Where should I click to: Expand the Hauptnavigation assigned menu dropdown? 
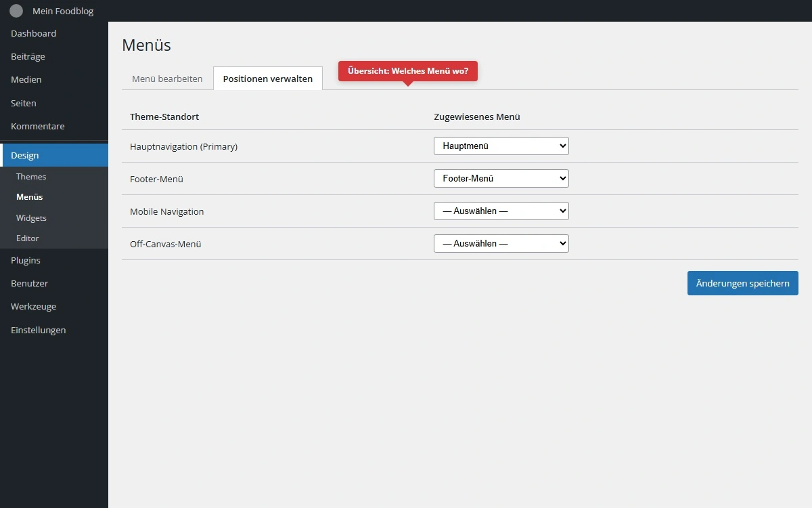pos(501,146)
